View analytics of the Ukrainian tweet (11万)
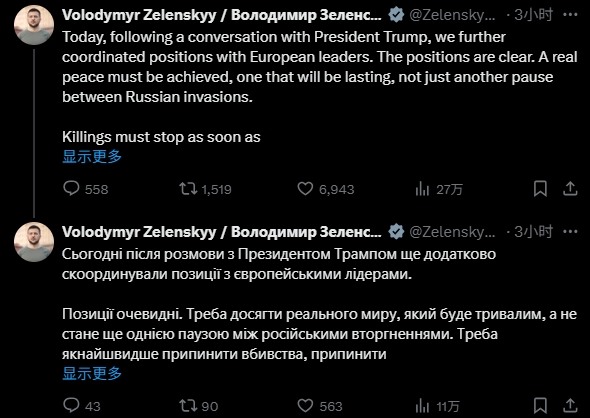 [438, 406]
